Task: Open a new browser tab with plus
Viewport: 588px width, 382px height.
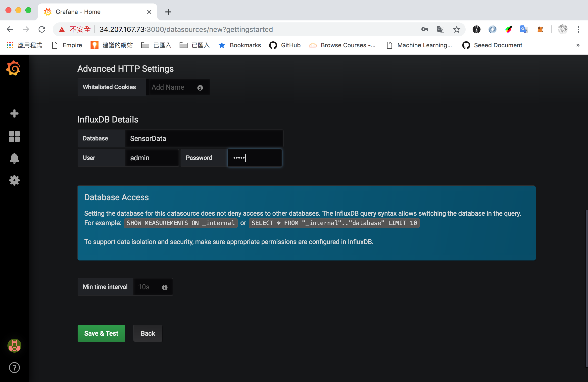Action: 168,12
